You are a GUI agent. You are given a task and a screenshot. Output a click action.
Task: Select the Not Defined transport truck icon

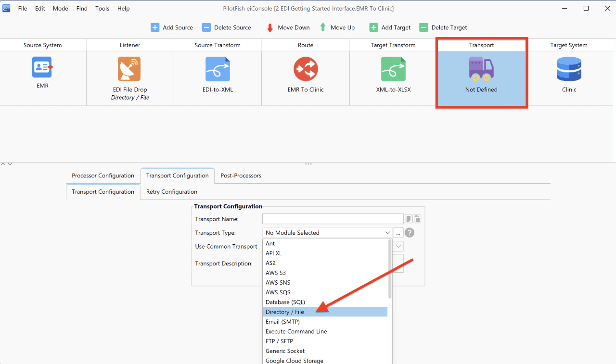pos(481,69)
